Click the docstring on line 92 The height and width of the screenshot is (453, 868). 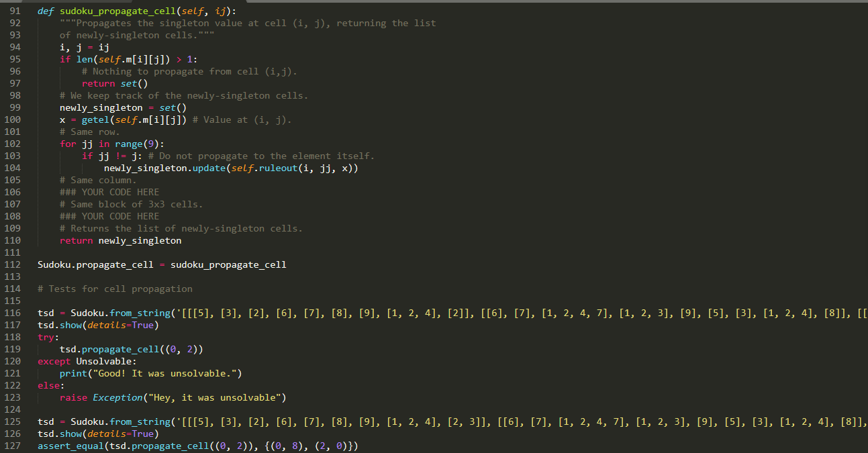coord(201,23)
